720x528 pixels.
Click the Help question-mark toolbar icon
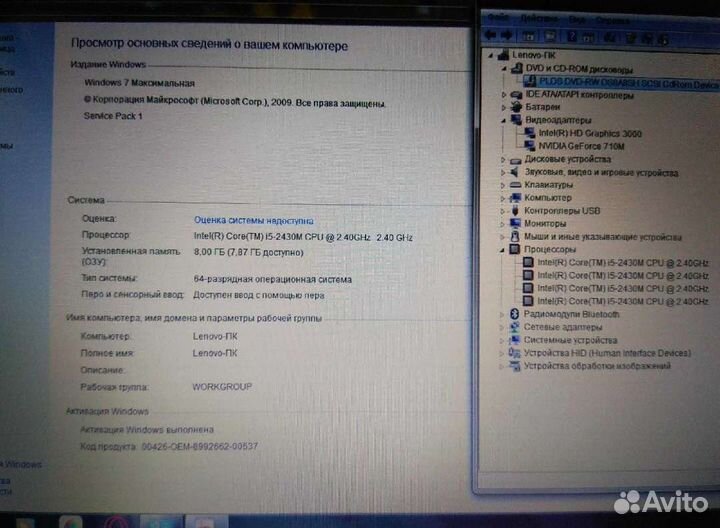click(572, 36)
